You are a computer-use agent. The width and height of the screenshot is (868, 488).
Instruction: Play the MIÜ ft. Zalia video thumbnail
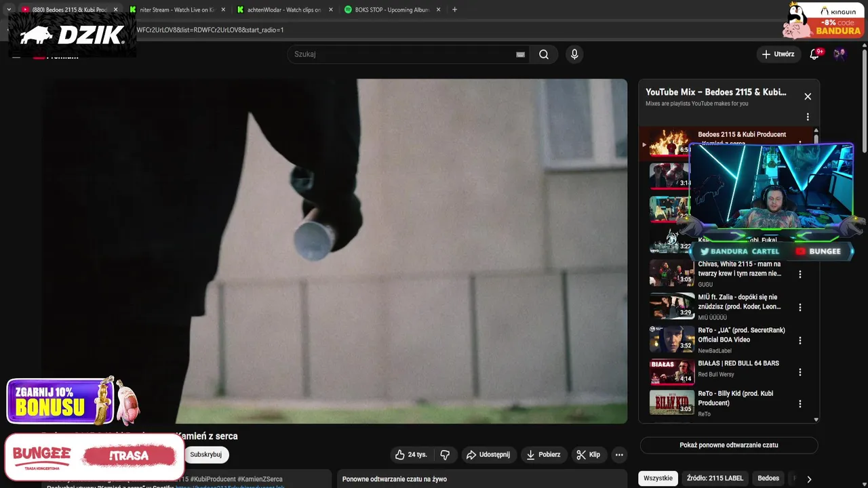pyautogui.click(x=672, y=306)
